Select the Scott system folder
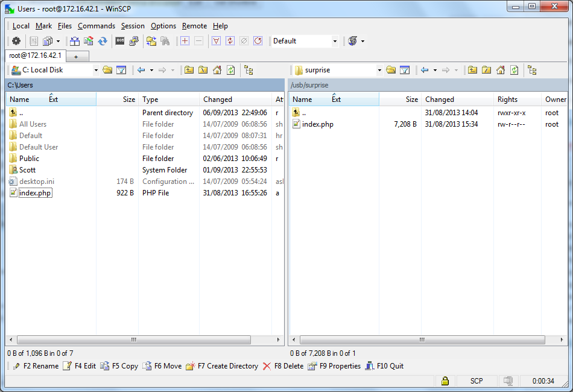Screen dimensions: 573x392 click(x=27, y=170)
